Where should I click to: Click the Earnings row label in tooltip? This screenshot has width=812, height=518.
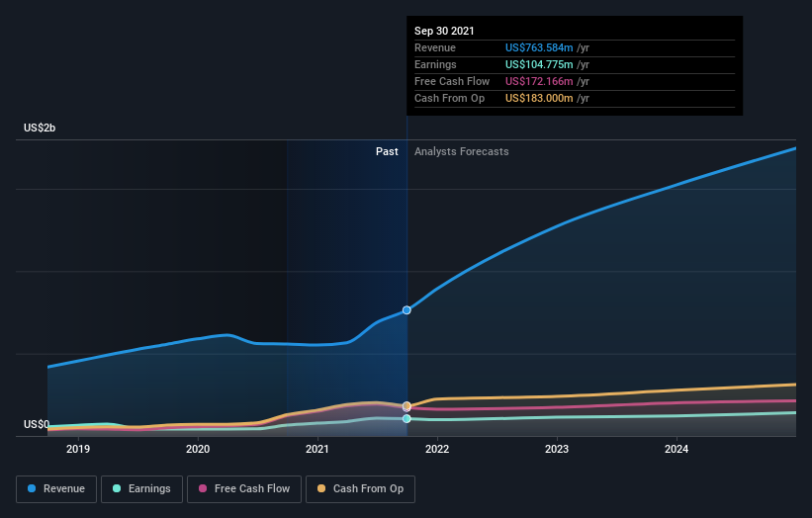point(435,64)
